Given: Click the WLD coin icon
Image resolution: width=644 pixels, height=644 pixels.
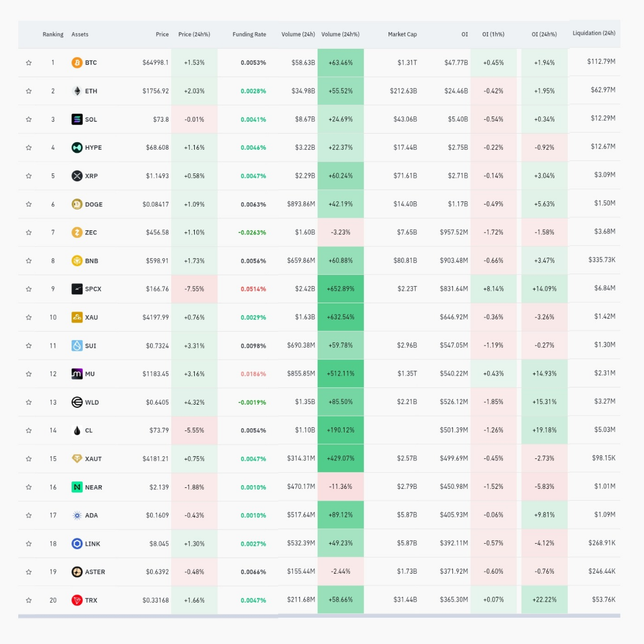Looking at the screenshot, I should tap(77, 402).
